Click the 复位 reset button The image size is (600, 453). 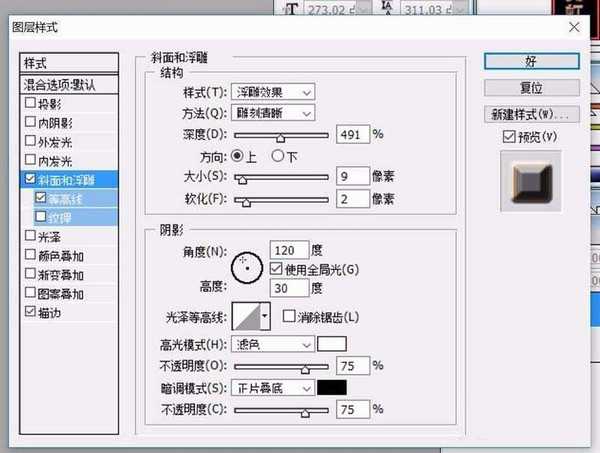click(532, 88)
